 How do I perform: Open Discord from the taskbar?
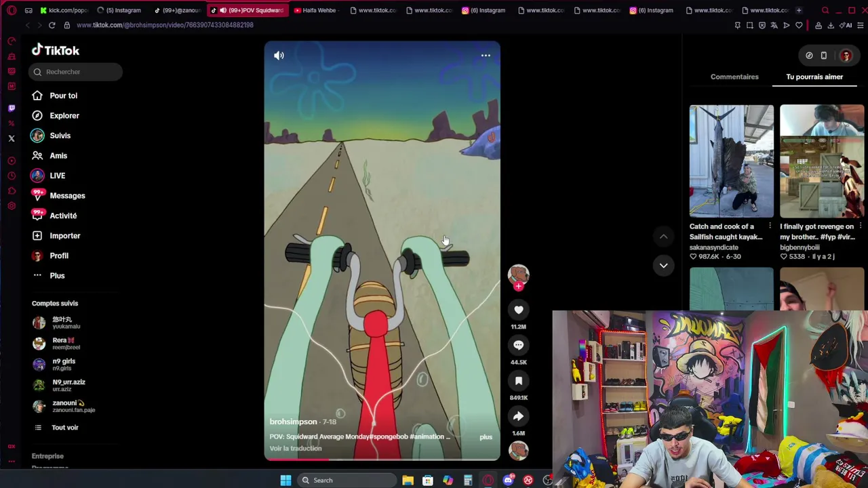point(508,481)
